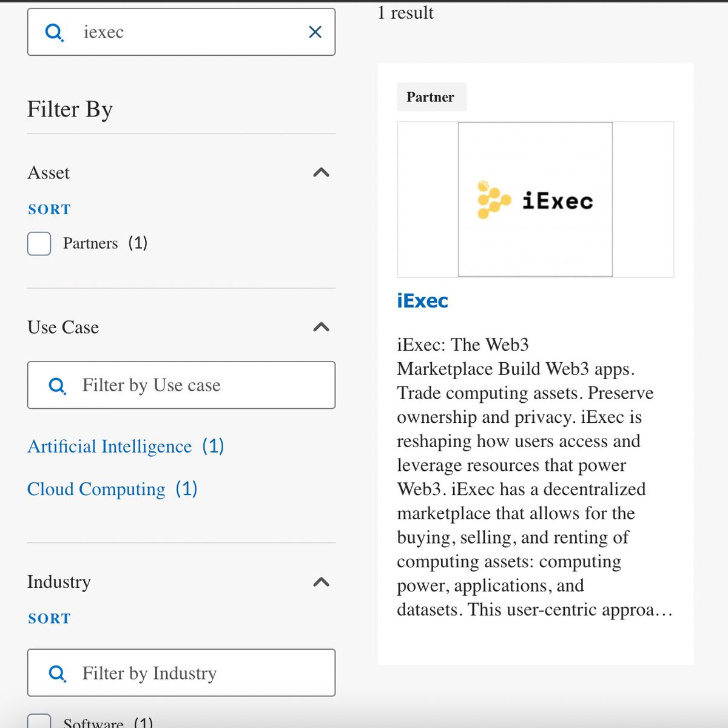Click magnifier icon in Use case filter
This screenshot has width=728, height=728.
pos(58,385)
